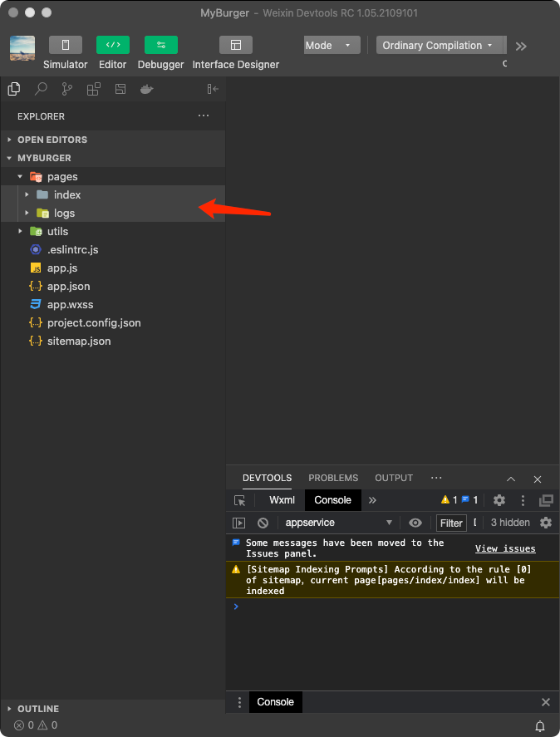560x737 pixels.
Task: Open app.js file
Action: (113, 268)
